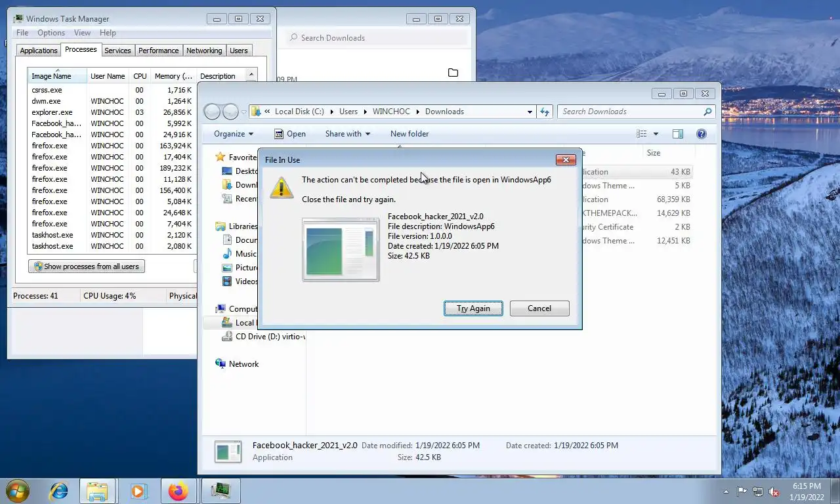Switch to Firefox from the taskbar
Viewport: 840px width, 504px height.
tap(178, 491)
